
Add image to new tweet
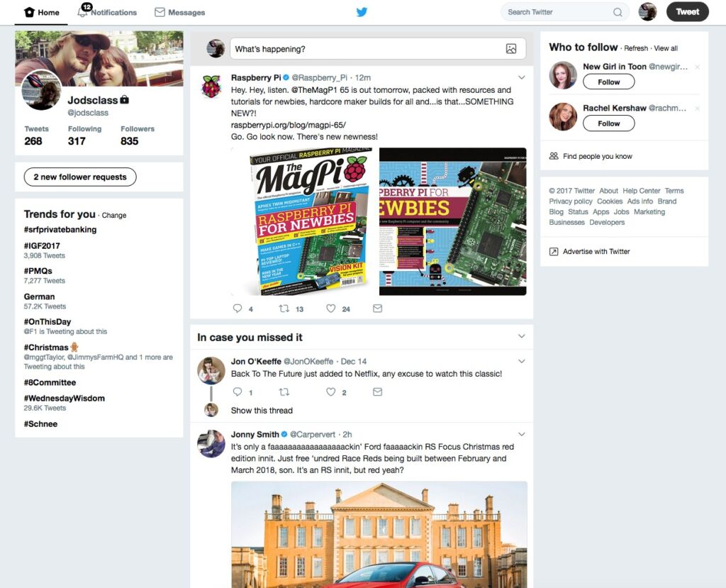(x=510, y=49)
